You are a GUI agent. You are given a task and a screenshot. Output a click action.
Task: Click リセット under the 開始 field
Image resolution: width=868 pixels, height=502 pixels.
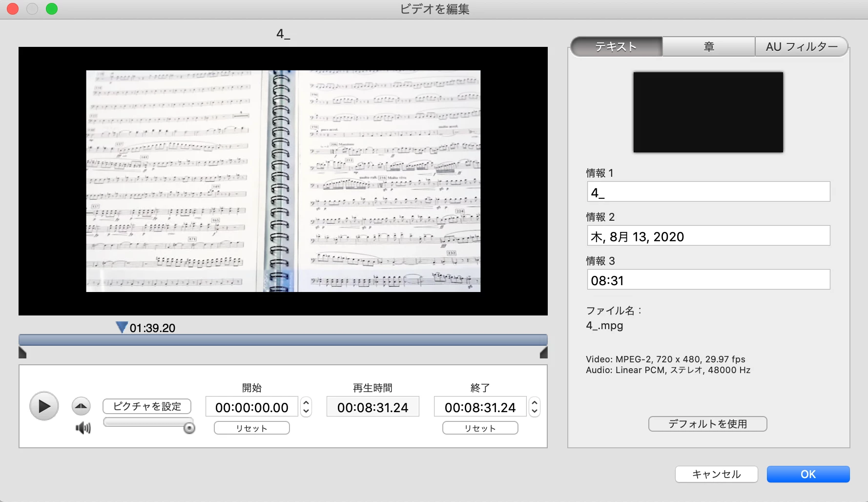[251, 428]
